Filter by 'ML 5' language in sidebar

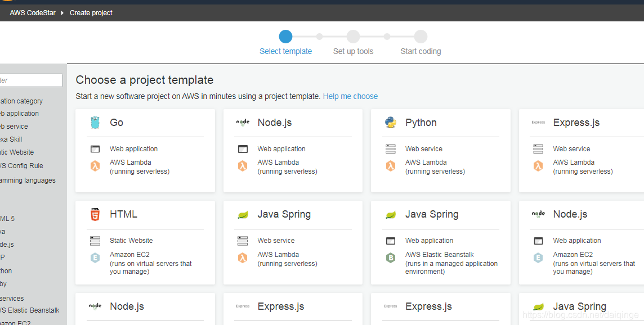[x=7, y=219]
